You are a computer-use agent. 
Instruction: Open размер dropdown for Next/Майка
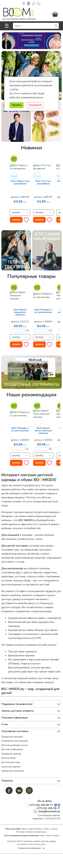click(20, 212)
